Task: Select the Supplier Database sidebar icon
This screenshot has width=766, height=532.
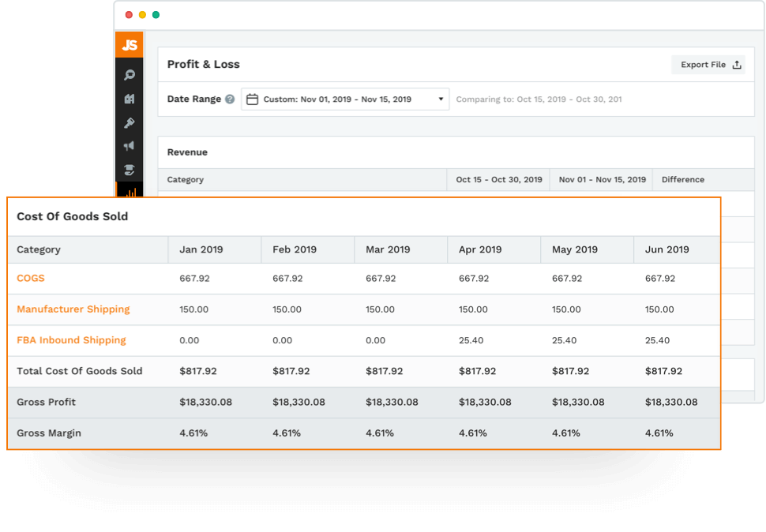Action: [129, 170]
